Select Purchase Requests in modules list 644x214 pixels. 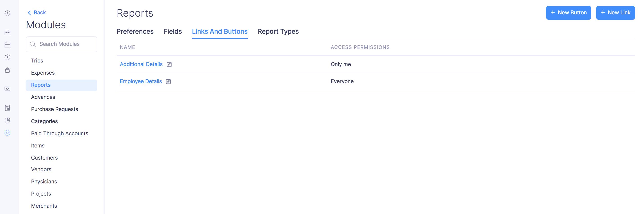pos(55,109)
